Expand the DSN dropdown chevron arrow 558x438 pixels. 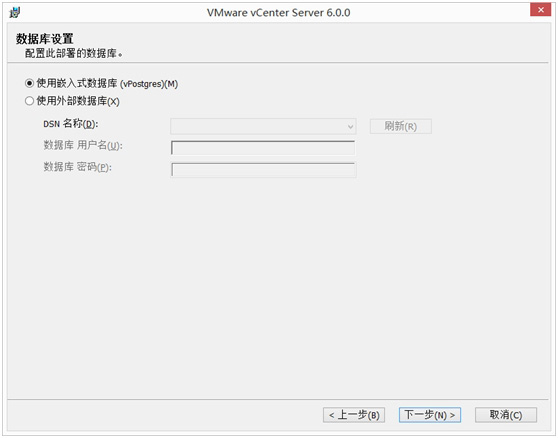(350, 126)
